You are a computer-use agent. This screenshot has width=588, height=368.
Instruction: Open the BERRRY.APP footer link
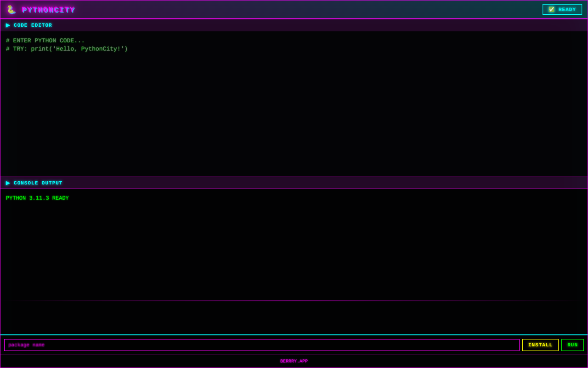click(294, 361)
